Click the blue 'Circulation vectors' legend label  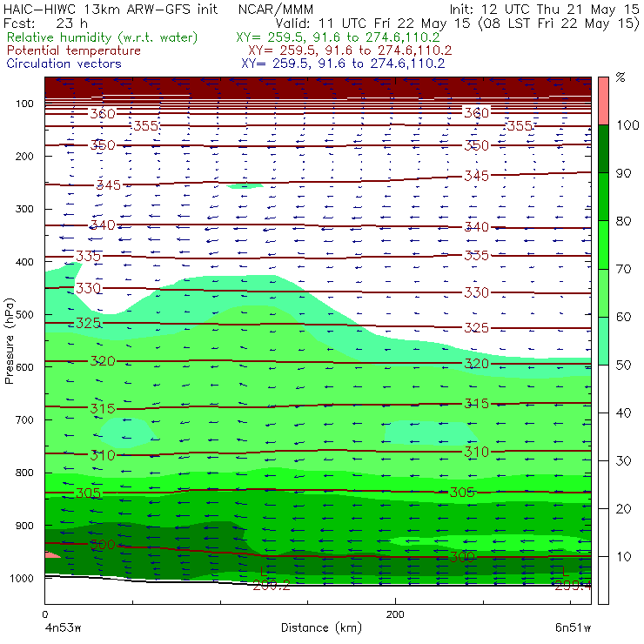click(x=64, y=64)
